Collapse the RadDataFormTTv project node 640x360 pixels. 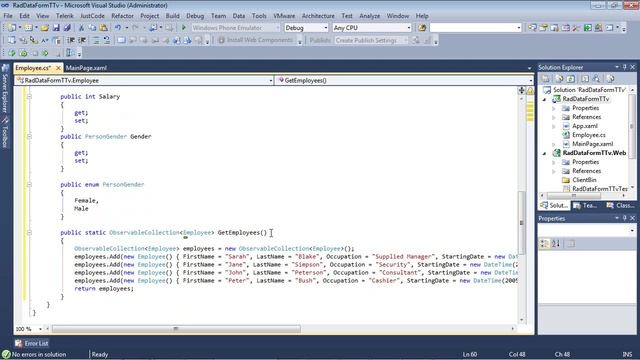click(544, 99)
